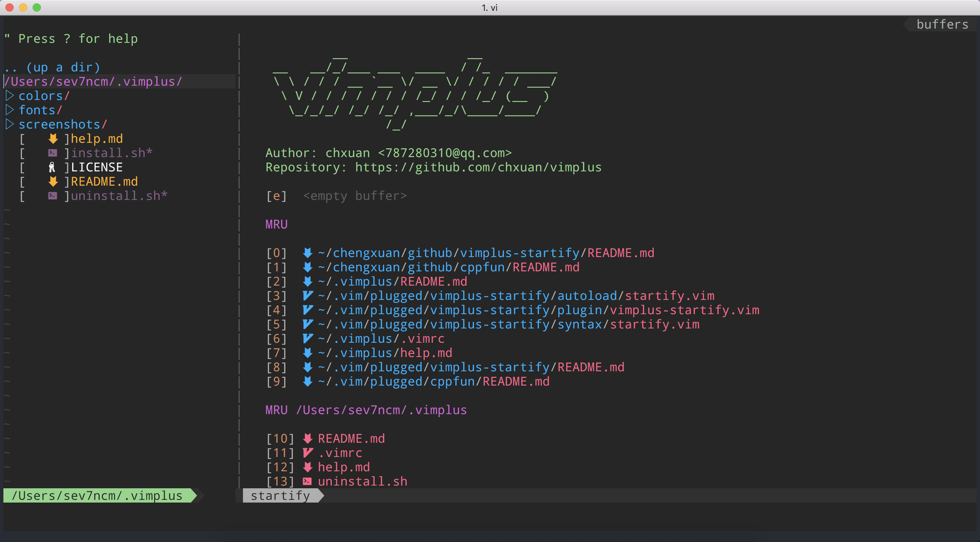Click the red Vim icon beside .vimrc entry 11

[307, 453]
